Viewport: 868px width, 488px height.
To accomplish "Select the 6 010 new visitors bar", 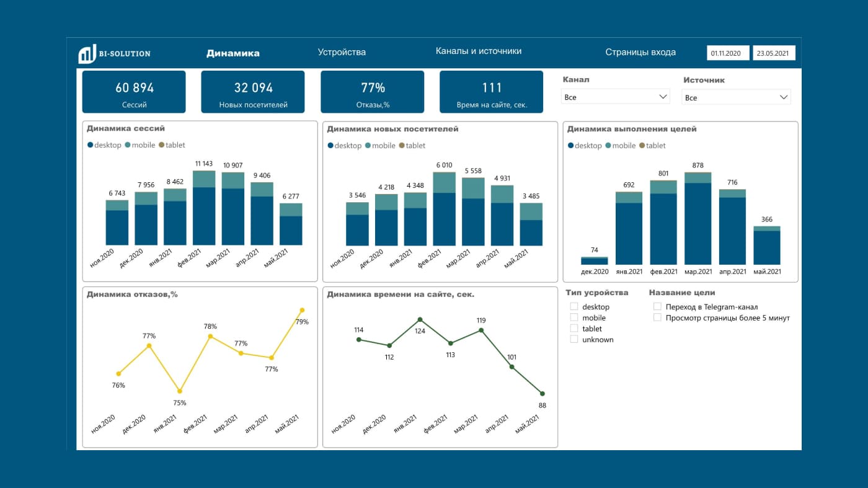I will point(445,209).
